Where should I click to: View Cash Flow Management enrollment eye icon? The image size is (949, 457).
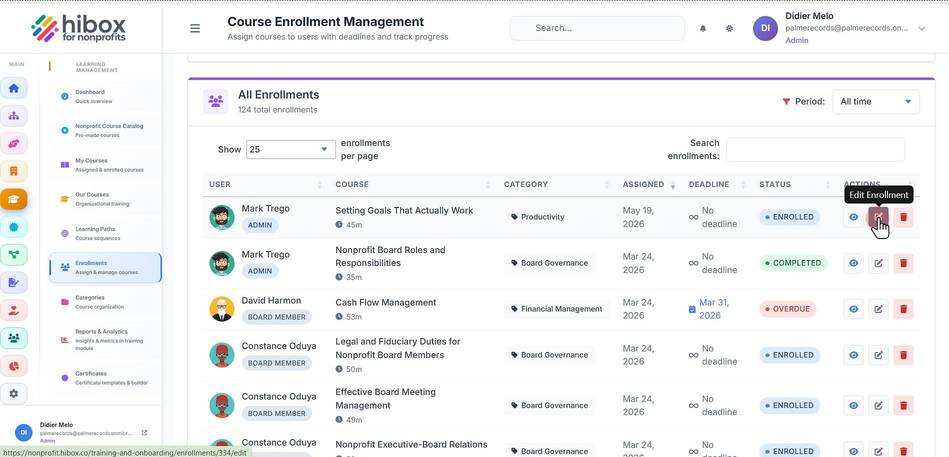pyautogui.click(x=853, y=309)
